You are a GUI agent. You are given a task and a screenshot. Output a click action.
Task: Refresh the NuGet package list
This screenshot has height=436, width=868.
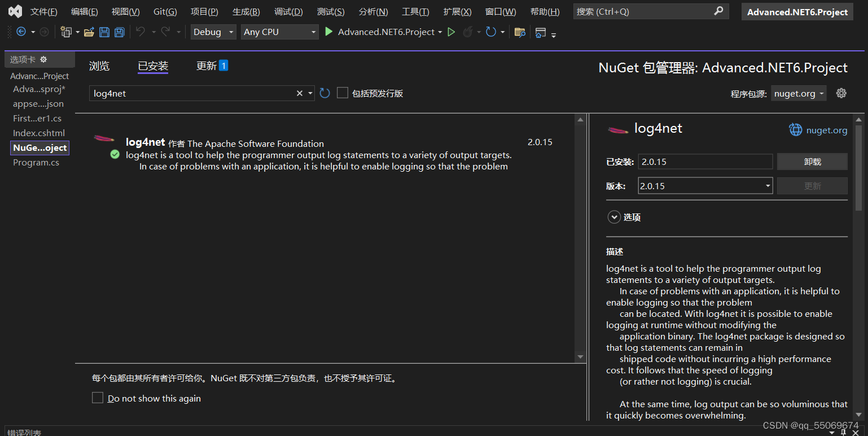(324, 93)
